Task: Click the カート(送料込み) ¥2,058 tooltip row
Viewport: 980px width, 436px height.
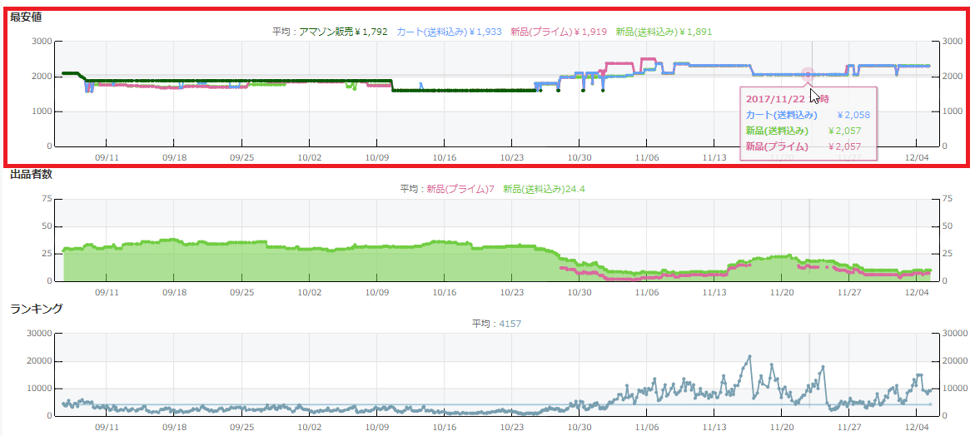Action: coord(807,115)
